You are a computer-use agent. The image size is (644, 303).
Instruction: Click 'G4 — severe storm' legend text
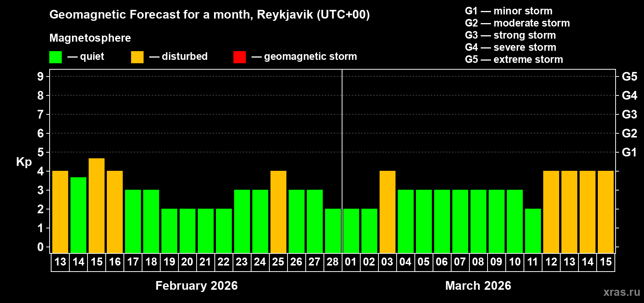[511, 47]
